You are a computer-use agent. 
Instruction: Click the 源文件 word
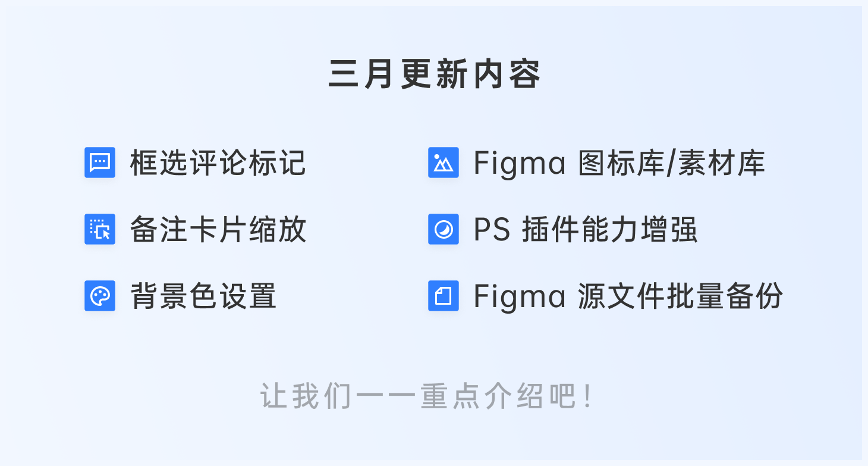[x=622, y=296]
